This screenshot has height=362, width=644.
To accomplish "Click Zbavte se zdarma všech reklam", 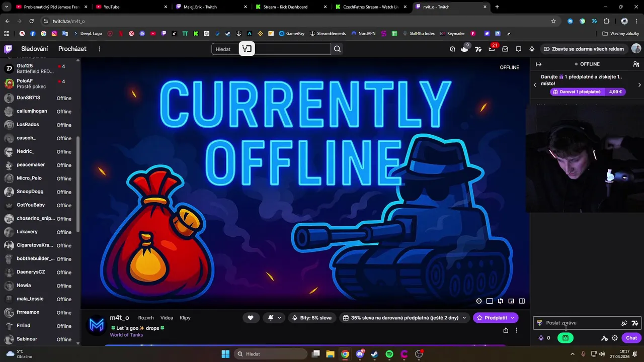I will pyautogui.click(x=584, y=49).
